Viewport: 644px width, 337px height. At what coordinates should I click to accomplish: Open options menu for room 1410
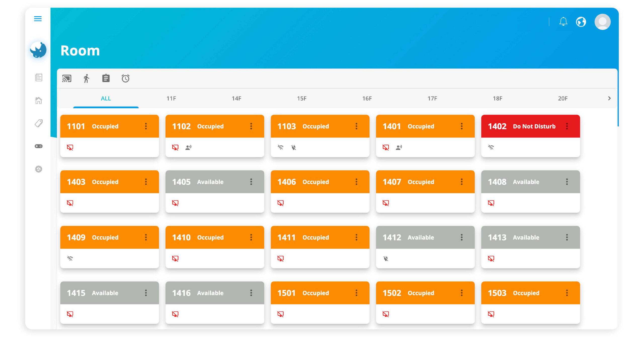pos(251,237)
